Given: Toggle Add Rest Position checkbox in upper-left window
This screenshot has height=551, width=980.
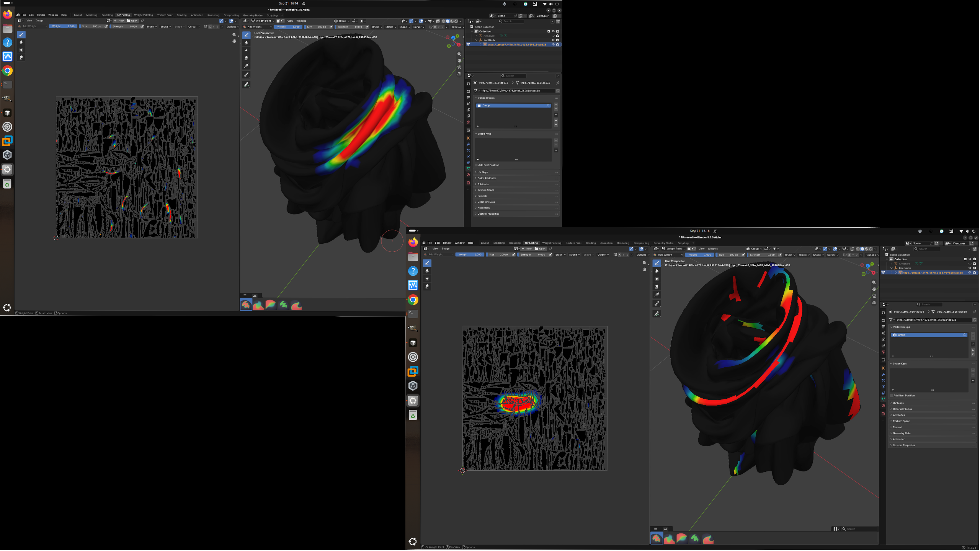Looking at the screenshot, I should [476, 165].
